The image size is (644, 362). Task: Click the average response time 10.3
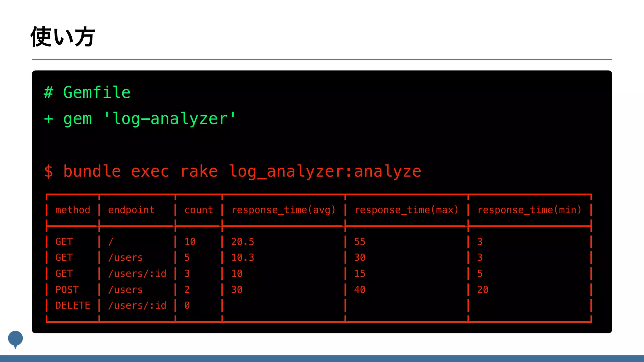242,257
